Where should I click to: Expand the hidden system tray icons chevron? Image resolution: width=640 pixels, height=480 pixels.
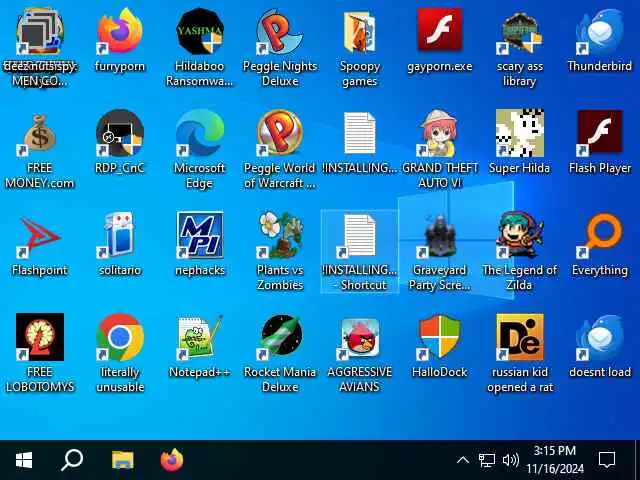coord(462,460)
